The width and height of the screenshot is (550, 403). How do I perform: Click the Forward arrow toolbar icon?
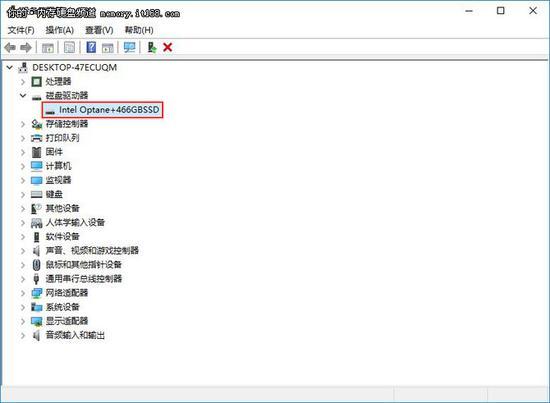[x=26, y=47]
